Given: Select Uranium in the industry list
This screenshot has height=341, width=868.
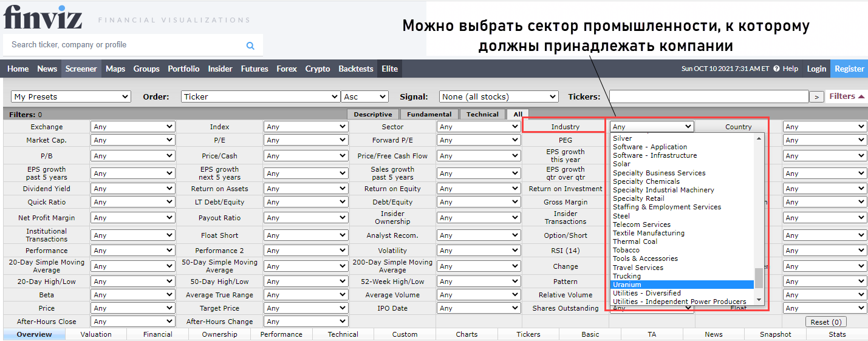Looking at the screenshot, I should click(x=682, y=285).
